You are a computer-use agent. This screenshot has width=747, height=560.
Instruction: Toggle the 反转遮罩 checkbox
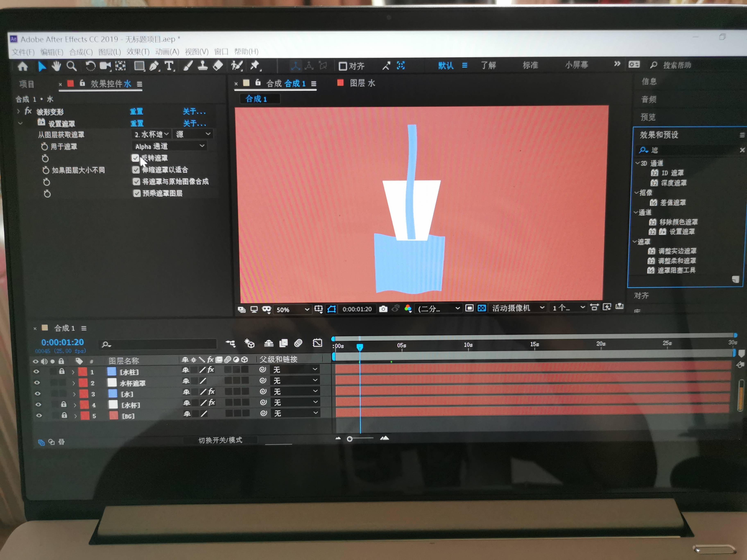[x=135, y=158]
